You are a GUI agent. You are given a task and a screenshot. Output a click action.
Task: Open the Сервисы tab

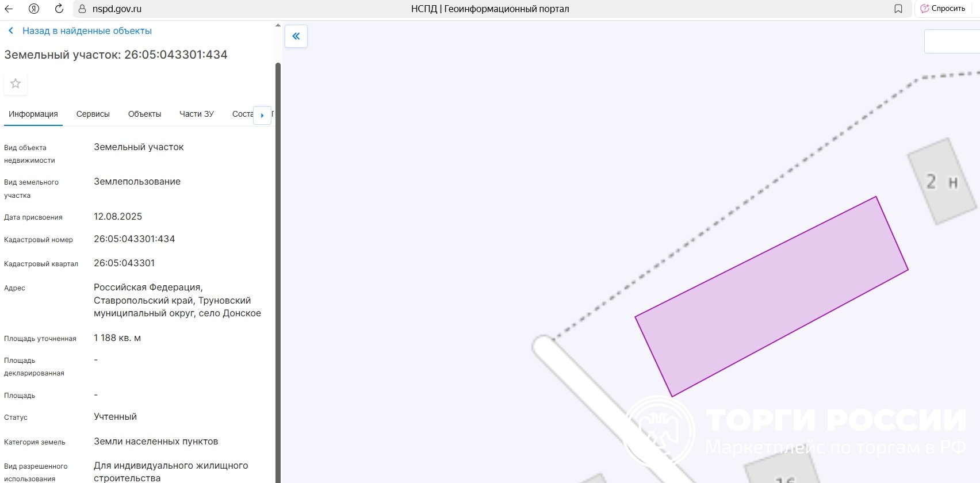point(93,114)
